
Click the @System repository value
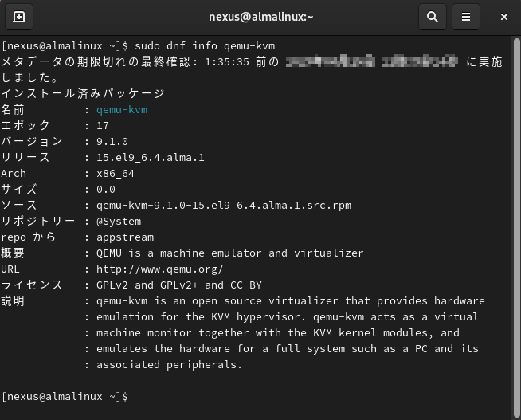[119, 222]
